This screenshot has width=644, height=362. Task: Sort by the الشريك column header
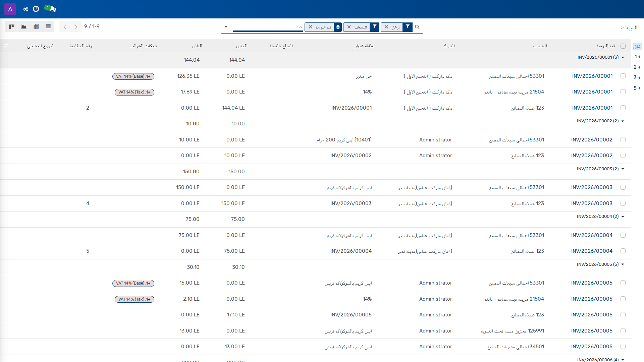coord(448,46)
